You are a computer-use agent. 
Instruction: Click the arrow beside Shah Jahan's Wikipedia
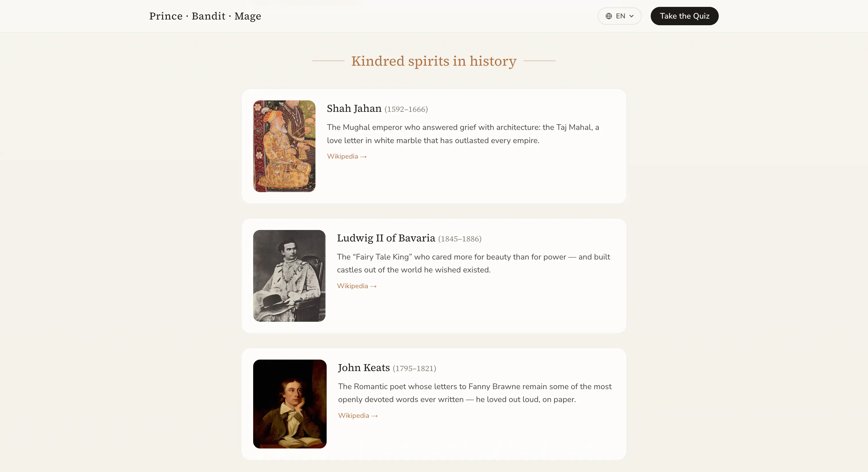tap(363, 157)
